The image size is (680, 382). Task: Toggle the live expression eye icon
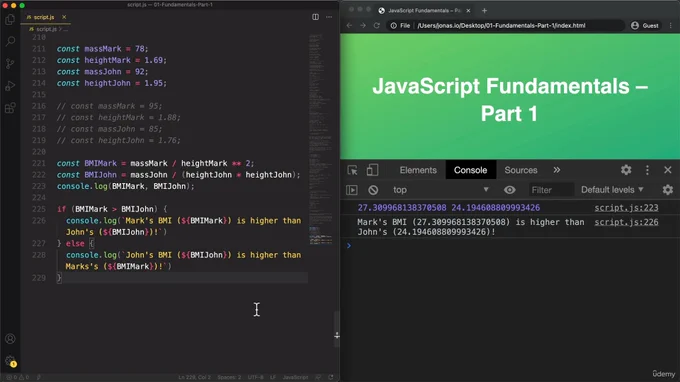(x=510, y=190)
